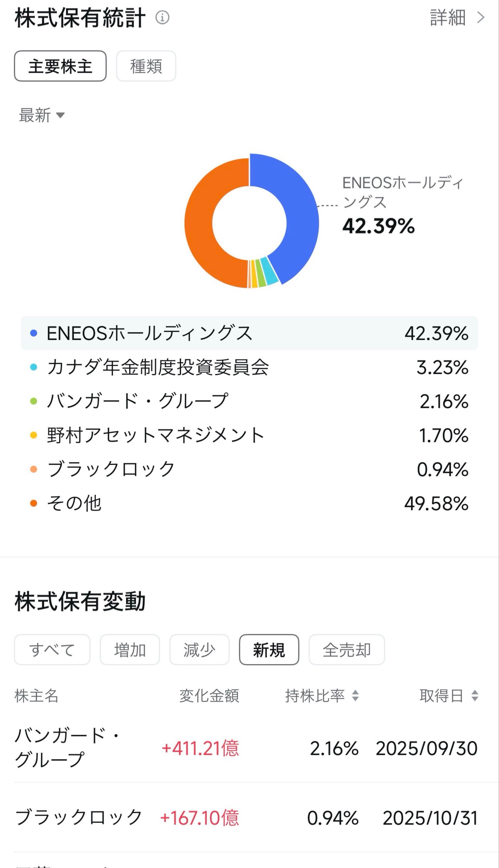
Task: Click the 増加 filter button
Action: pos(130,649)
